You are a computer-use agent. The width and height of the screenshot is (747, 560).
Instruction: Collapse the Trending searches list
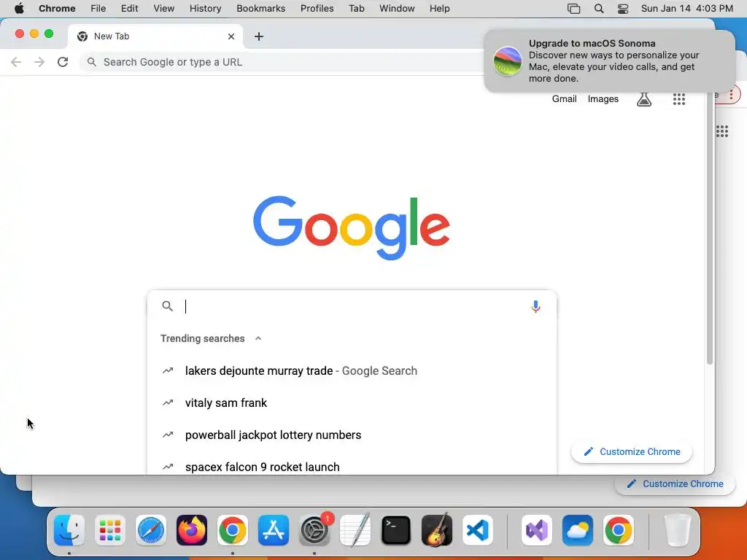tap(258, 338)
